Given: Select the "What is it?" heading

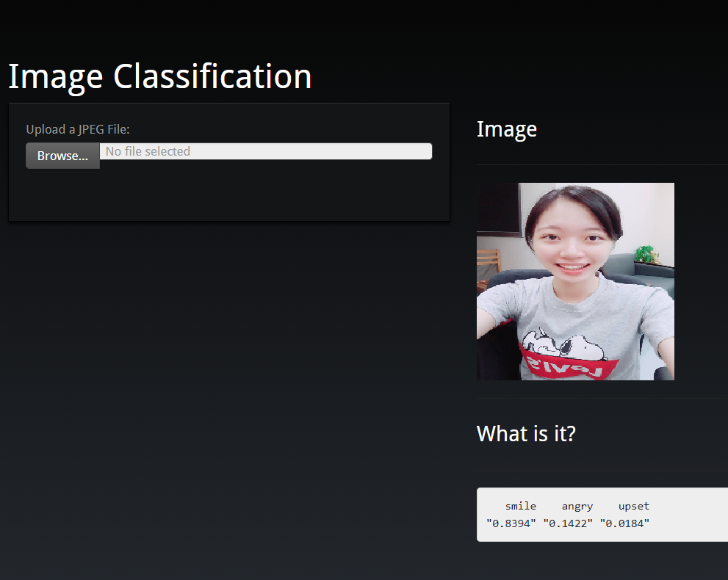Looking at the screenshot, I should click(x=526, y=433).
